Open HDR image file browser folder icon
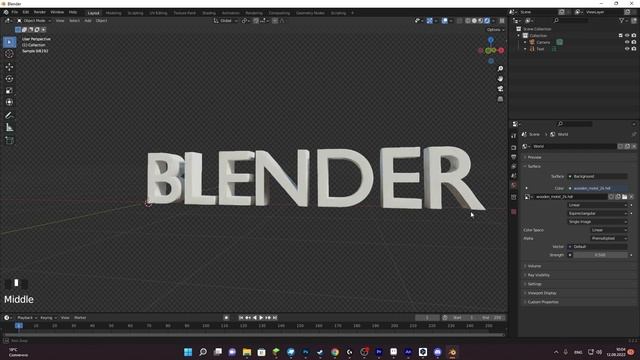This screenshot has height=360, width=640. pyautogui.click(x=624, y=197)
